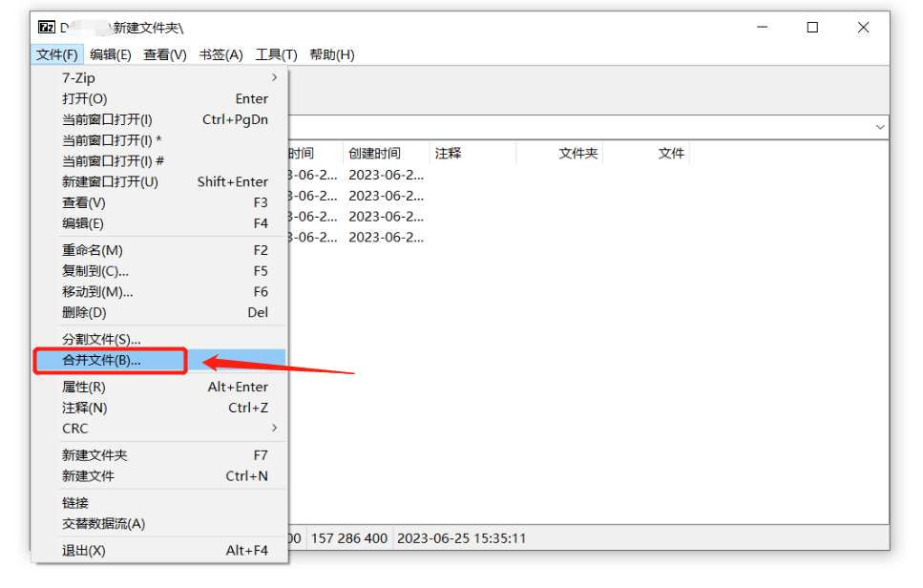923x588 pixels.
Task: Select 复制到(C)... menu item
Action: [x=160, y=271]
